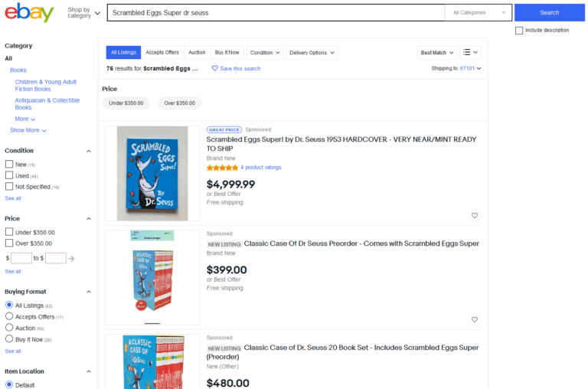This screenshot has height=389, width=588.
Task: Check the Under $350.00 price filter
Action: (9, 232)
